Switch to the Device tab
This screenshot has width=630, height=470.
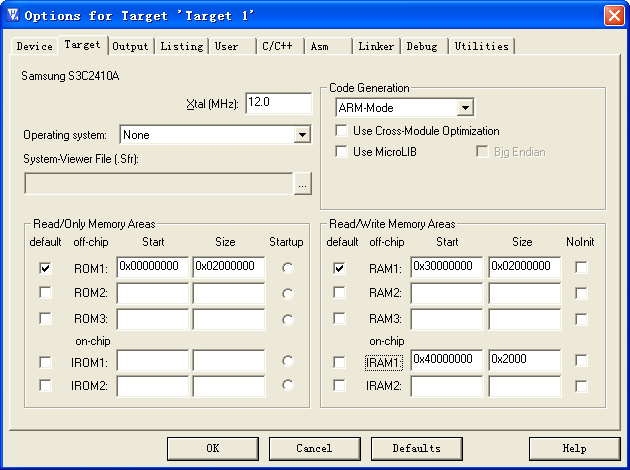(x=35, y=46)
